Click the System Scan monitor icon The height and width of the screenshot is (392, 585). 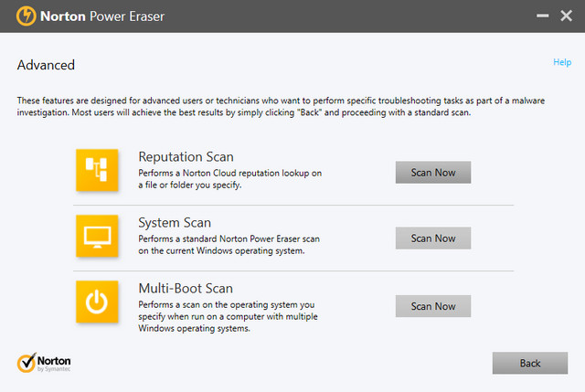point(97,236)
